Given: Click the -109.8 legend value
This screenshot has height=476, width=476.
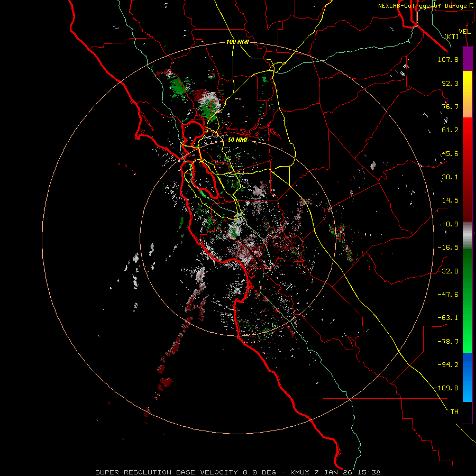Looking at the screenshot, I should [446, 388].
